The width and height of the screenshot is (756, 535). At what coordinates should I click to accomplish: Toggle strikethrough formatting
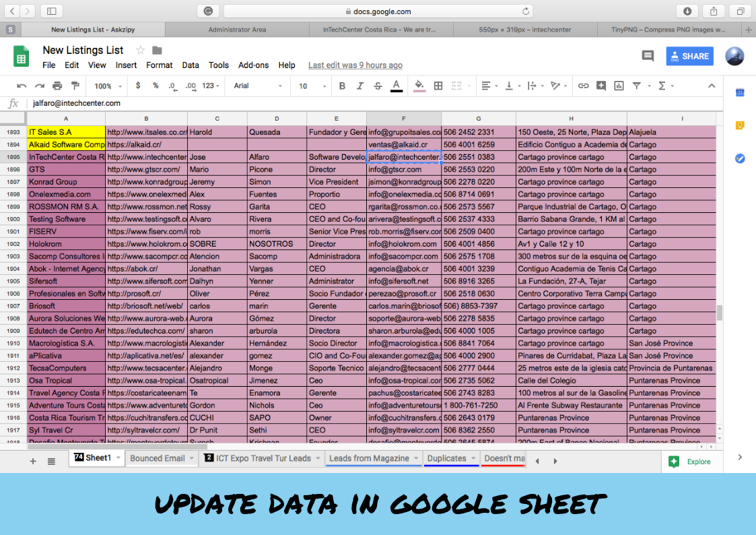pos(378,86)
